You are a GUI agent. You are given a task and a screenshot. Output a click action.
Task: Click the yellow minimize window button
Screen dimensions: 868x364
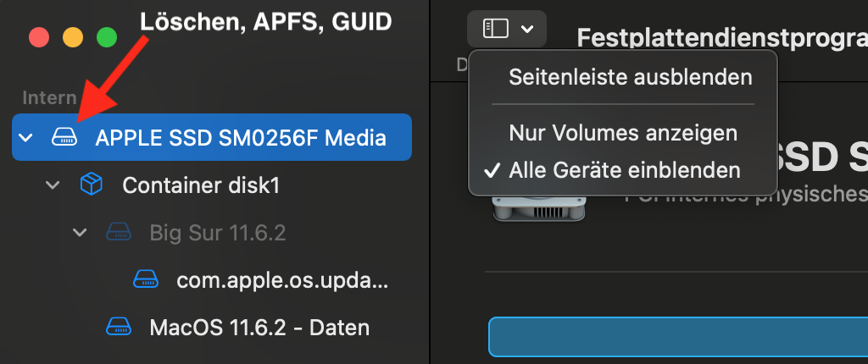(x=73, y=37)
